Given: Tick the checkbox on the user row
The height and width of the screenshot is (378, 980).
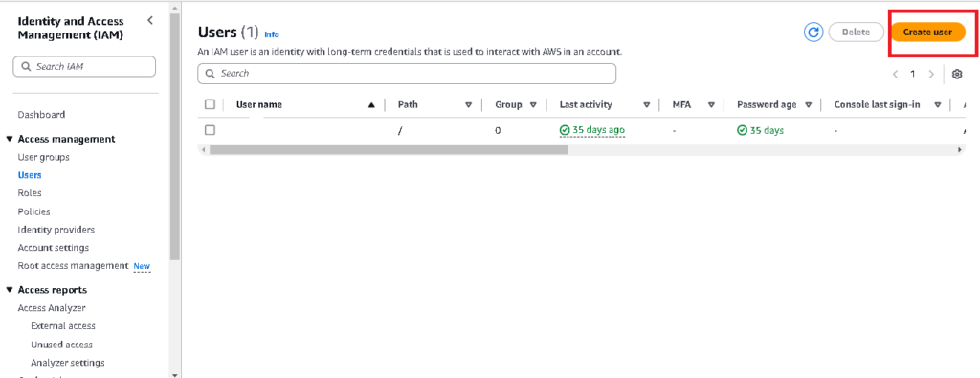Looking at the screenshot, I should pos(210,130).
